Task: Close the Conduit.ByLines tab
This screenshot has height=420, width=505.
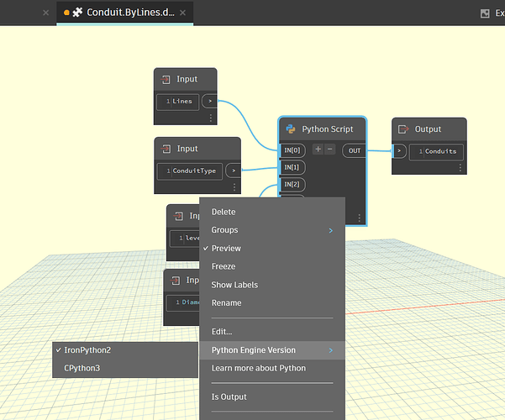Action: 182,13
